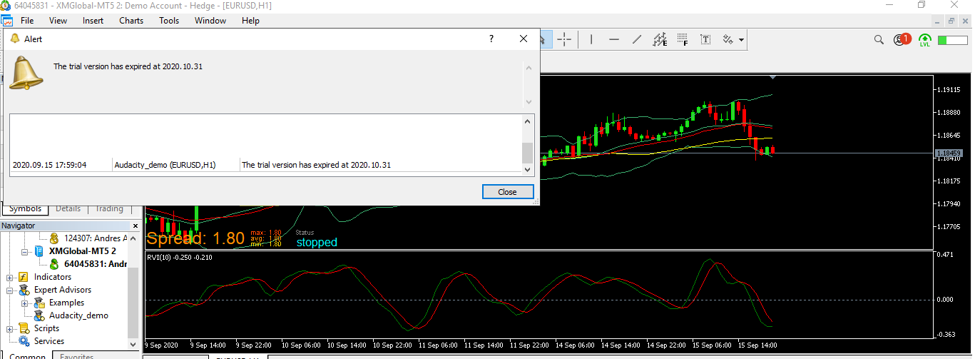This screenshot has width=980, height=359.
Task: Open the Help menu
Action: (250, 21)
